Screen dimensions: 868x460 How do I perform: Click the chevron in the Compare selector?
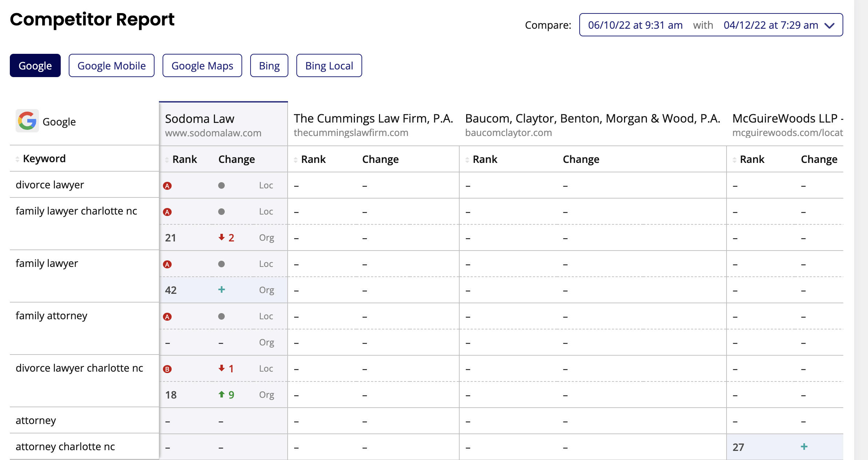click(x=829, y=25)
